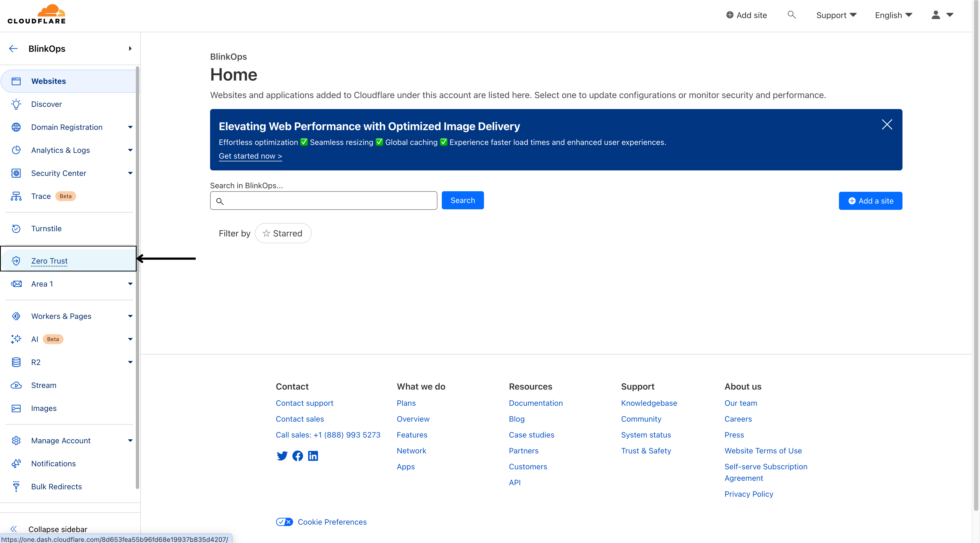Expand Area 1 submenu arrow
This screenshot has width=980, height=543.
coord(130,284)
